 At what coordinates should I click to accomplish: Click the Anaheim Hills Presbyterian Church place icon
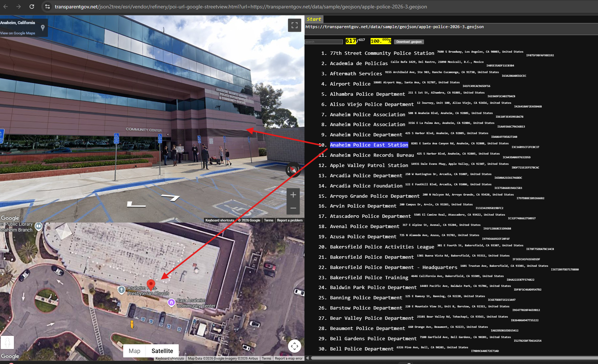click(121, 289)
